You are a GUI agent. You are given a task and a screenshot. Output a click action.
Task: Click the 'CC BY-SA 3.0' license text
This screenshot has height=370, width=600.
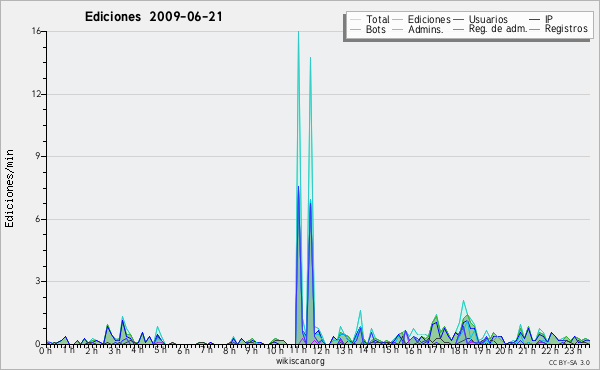(x=569, y=363)
